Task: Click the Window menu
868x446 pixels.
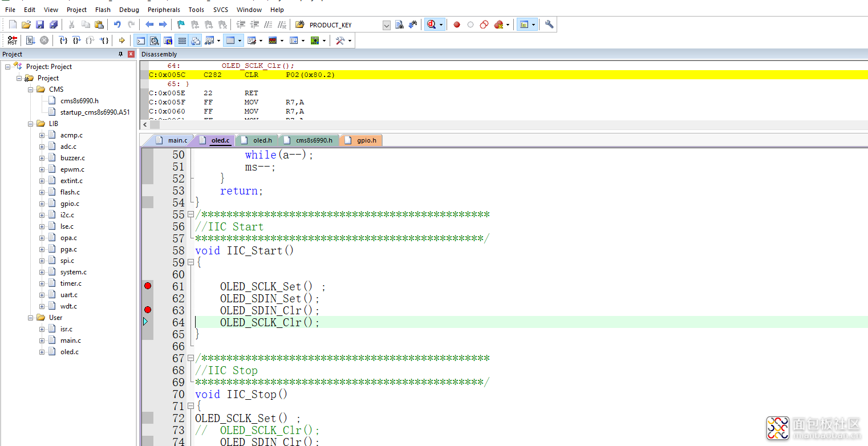Action: (249, 10)
